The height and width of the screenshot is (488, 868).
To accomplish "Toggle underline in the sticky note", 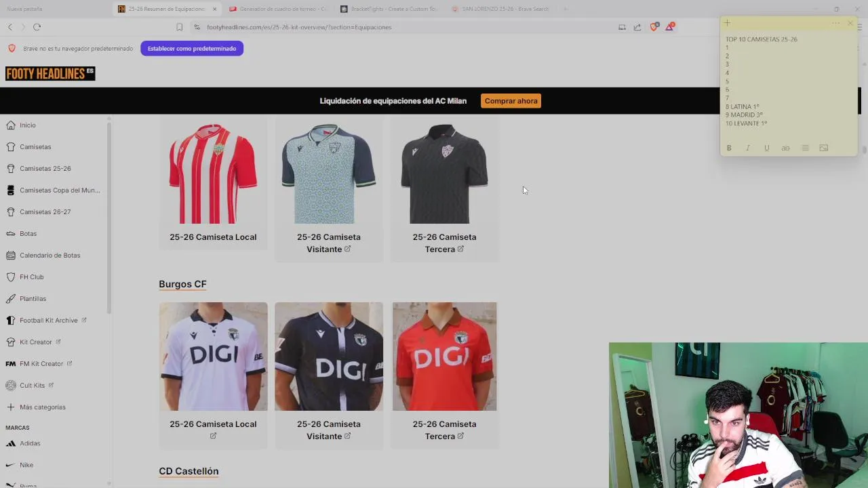I will pos(767,148).
